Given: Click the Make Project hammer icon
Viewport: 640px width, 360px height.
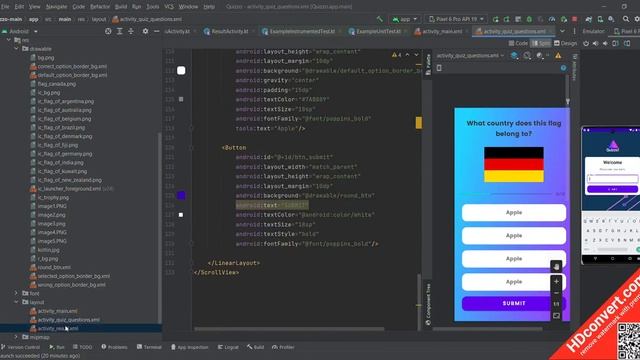Looking at the screenshot, I should point(380,19).
